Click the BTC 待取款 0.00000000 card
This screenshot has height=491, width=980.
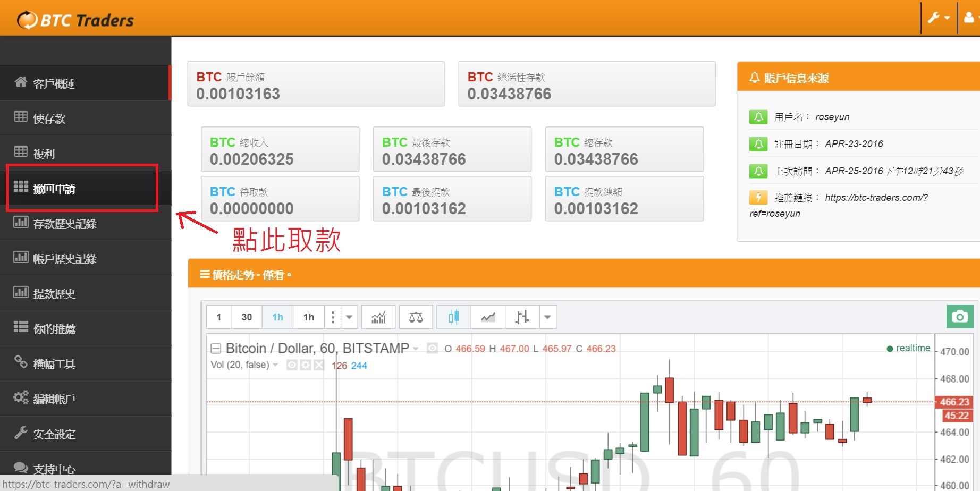pos(280,199)
